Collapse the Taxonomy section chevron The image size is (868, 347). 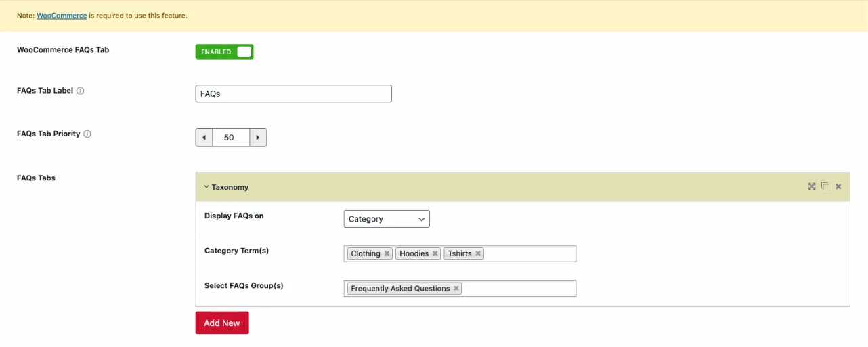[x=206, y=187]
